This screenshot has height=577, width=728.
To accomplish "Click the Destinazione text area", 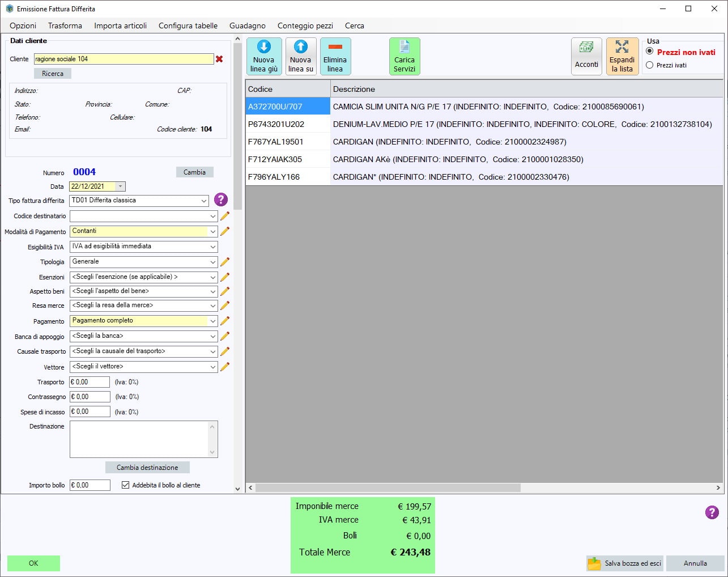I will [144, 439].
